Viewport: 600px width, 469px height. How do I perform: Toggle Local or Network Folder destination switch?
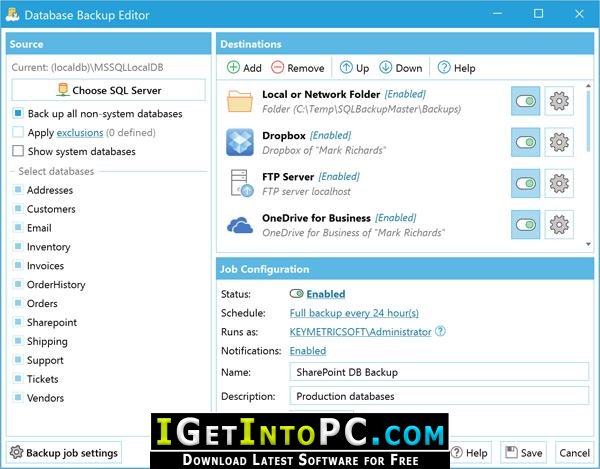tap(525, 101)
